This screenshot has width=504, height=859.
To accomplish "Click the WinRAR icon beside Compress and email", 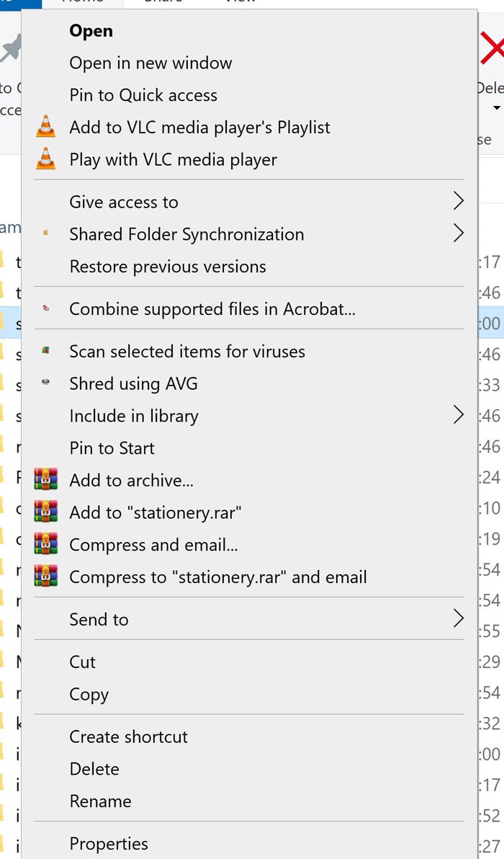I will pos(45,544).
